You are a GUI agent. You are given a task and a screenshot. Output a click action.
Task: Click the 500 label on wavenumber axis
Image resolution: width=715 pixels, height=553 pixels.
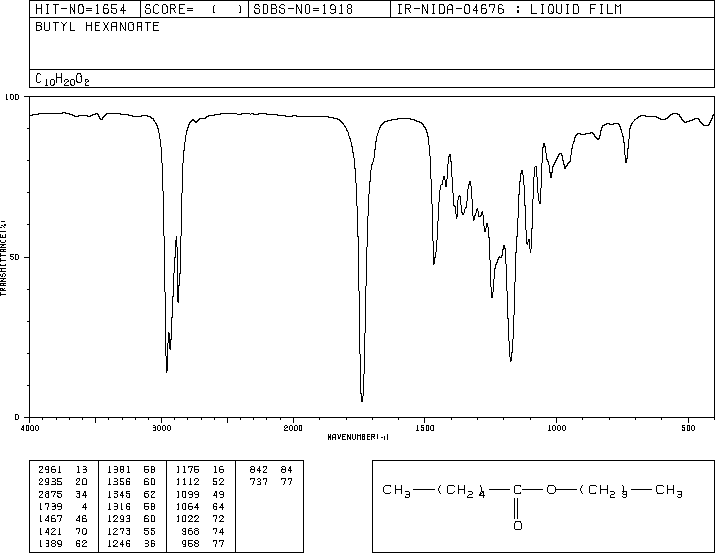[688, 428]
